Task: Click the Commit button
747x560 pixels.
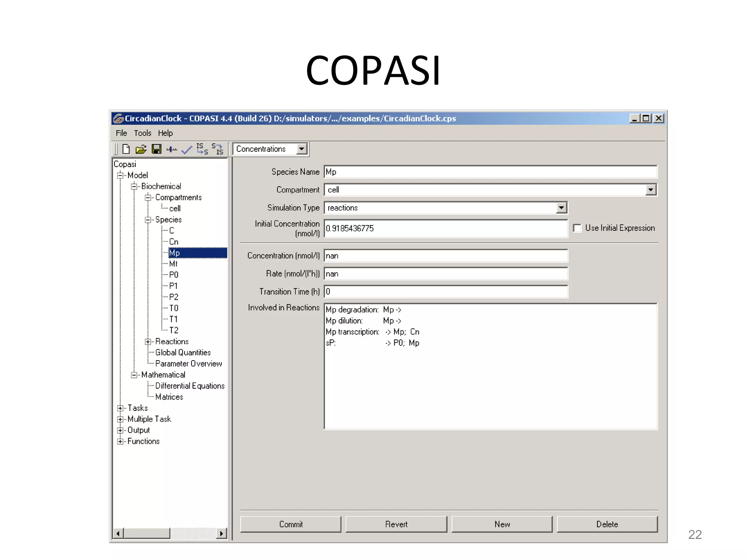Action: [291, 524]
